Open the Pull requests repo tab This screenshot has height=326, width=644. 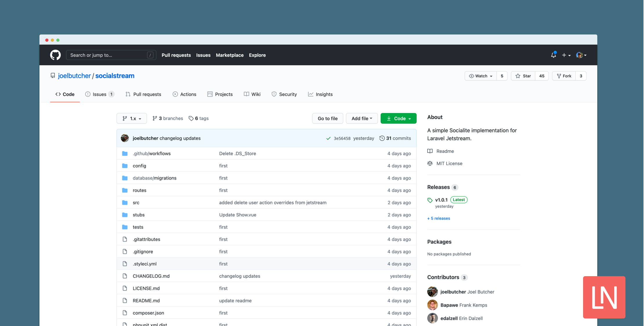coord(143,94)
